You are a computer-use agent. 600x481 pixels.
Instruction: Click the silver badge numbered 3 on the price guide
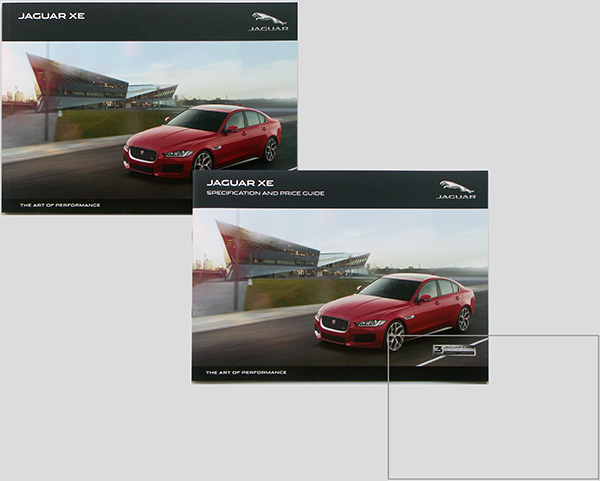coord(454,350)
